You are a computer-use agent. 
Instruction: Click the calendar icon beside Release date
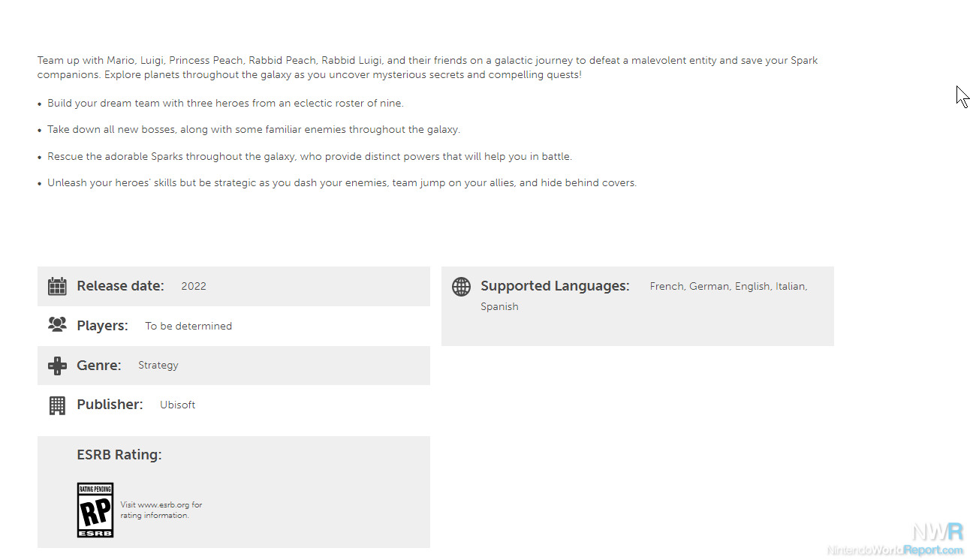[57, 286]
